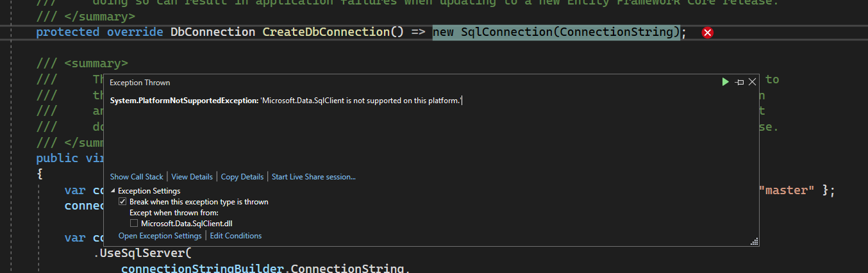Collapse the Exception Settings section

[113, 191]
